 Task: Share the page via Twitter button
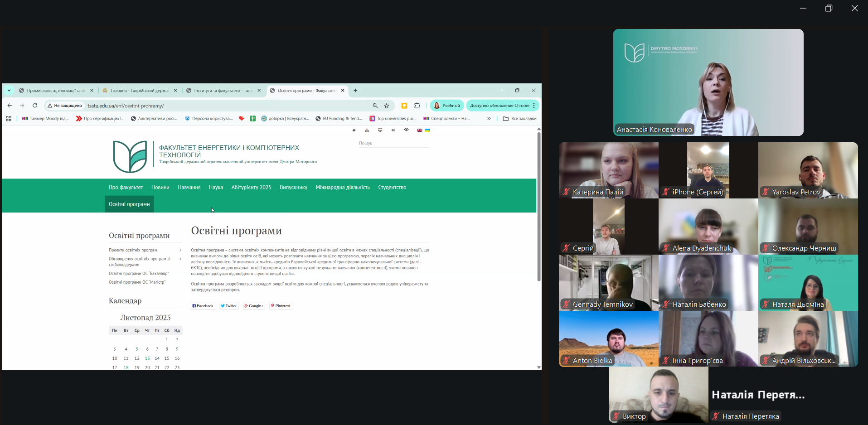[229, 306]
